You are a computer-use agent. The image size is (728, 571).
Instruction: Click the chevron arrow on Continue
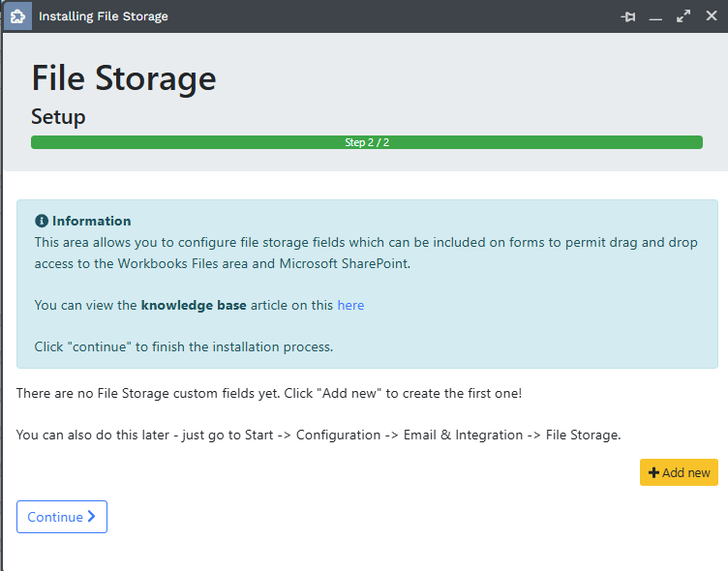point(92,517)
